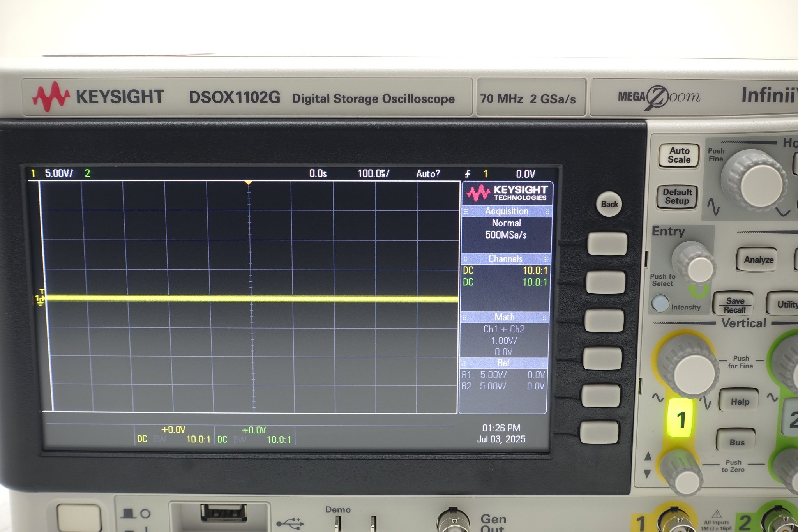Click the orange trigger position marker at top

tap(248, 183)
